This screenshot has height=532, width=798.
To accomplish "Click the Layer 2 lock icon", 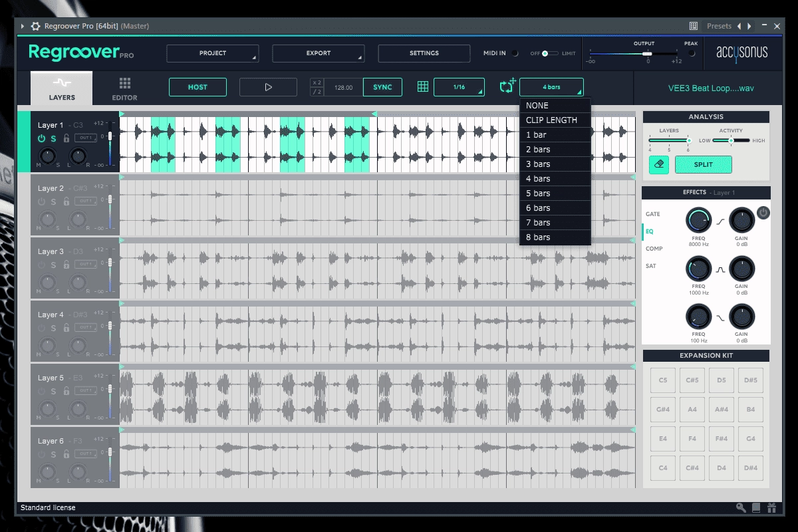I will point(66,201).
